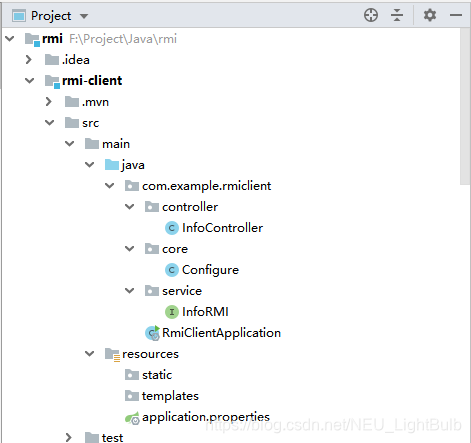Click the InfoController class icon

coord(172,228)
